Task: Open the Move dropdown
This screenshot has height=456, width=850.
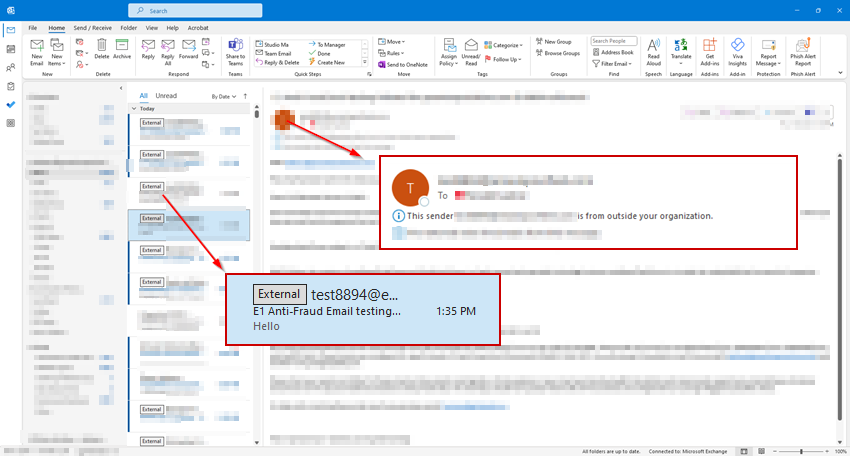Action: tap(391, 42)
